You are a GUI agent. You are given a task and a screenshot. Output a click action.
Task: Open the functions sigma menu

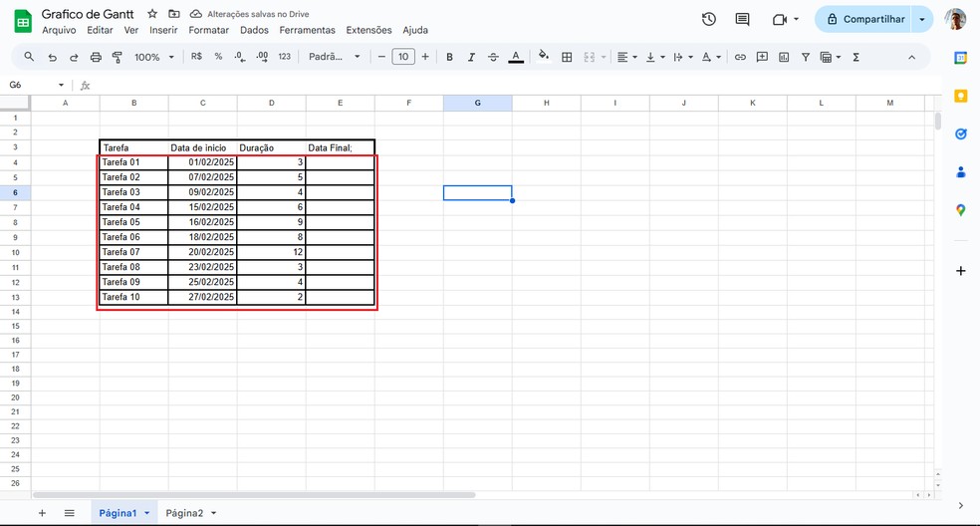(x=857, y=57)
